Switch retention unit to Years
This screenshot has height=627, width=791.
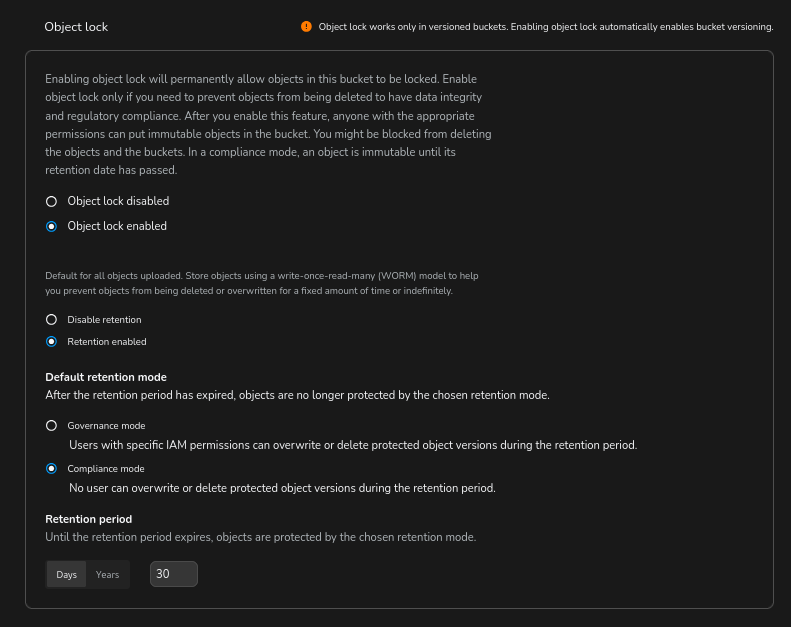107,575
